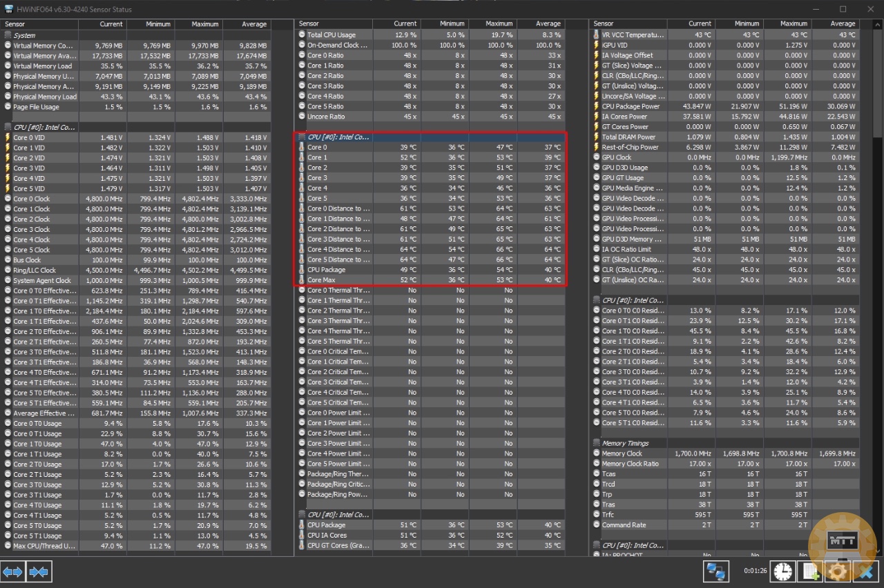Select the Core 3 Ratio row
Image resolution: width=884 pixels, height=588 pixels.
[x=431, y=86]
